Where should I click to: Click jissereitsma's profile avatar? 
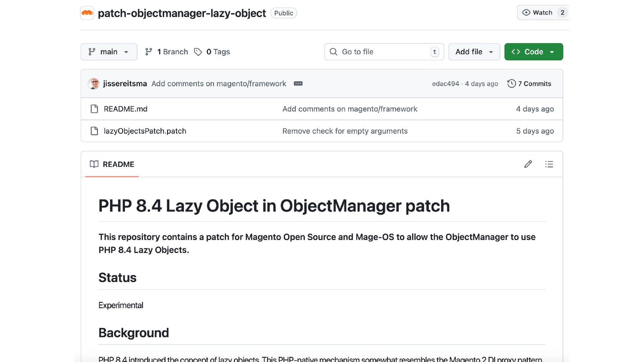click(x=94, y=83)
